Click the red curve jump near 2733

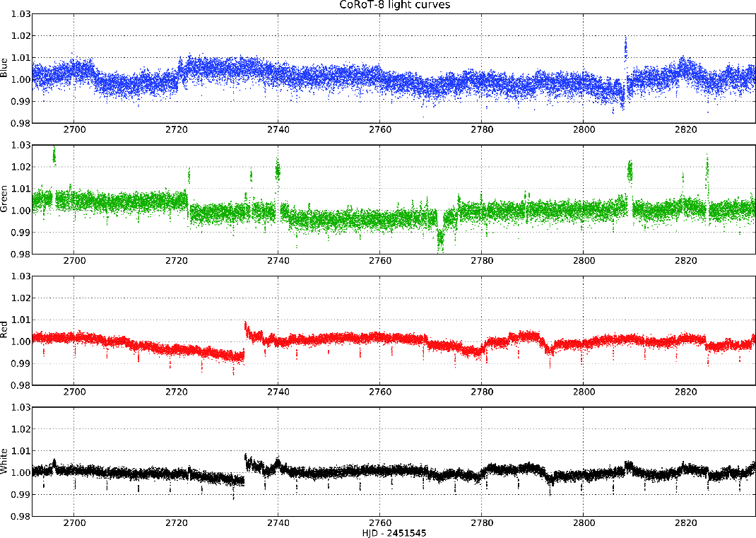pos(246,327)
